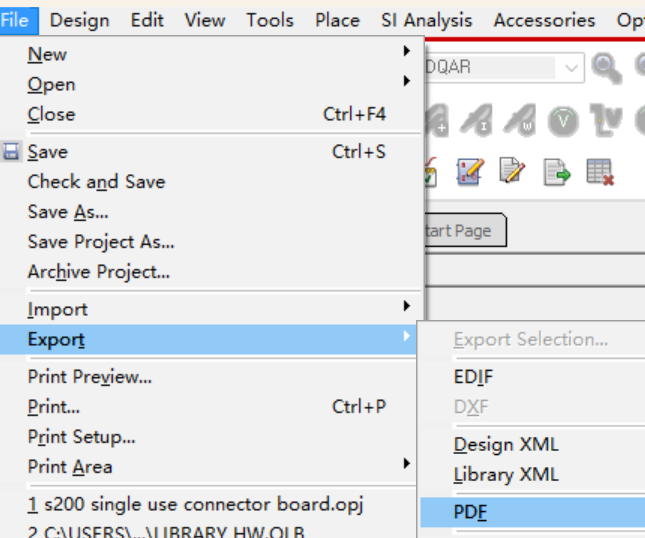Image resolution: width=645 pixels, height=538 pixels.
Task: Click the clipboard checkmark icon
Action: pyautogui.click(x=430, y=172)
